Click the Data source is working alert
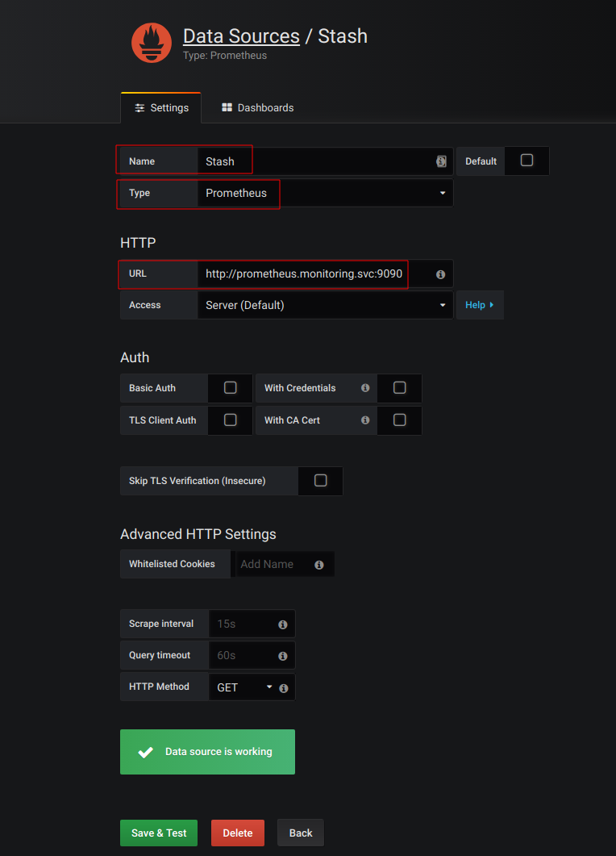The height and width of the screenshot is (856, 616). click(207, 752)
